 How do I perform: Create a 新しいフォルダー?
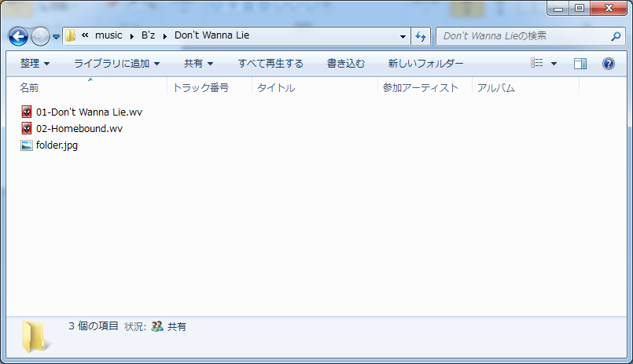pyautogui.click(x=425, y=64)
